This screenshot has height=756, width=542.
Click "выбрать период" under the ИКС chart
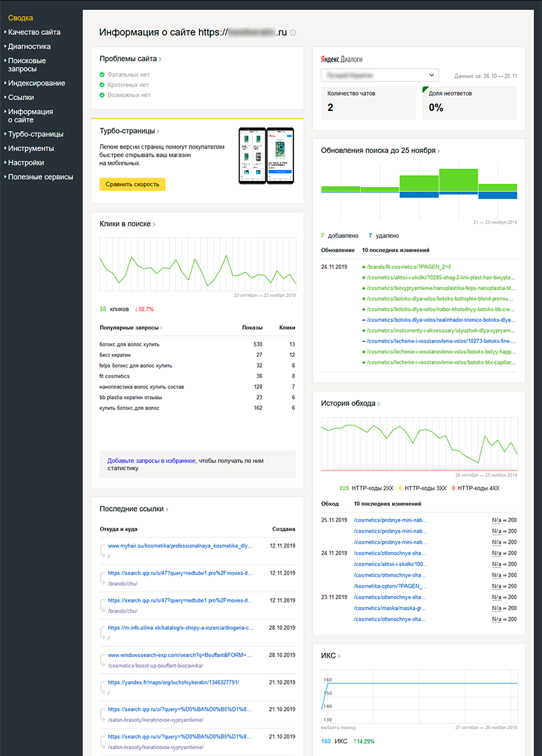[338, 727]
